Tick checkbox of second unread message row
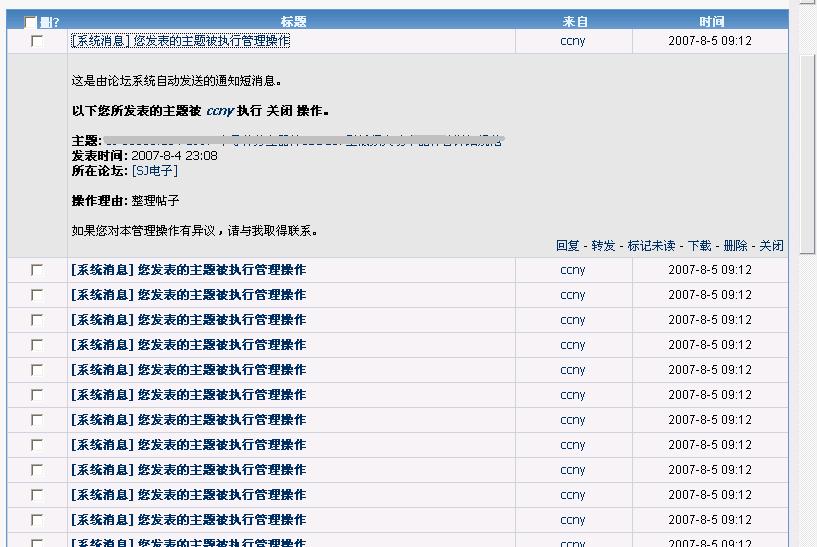The width and height of the screenshot is (818, 547). (x=37, y=295)
